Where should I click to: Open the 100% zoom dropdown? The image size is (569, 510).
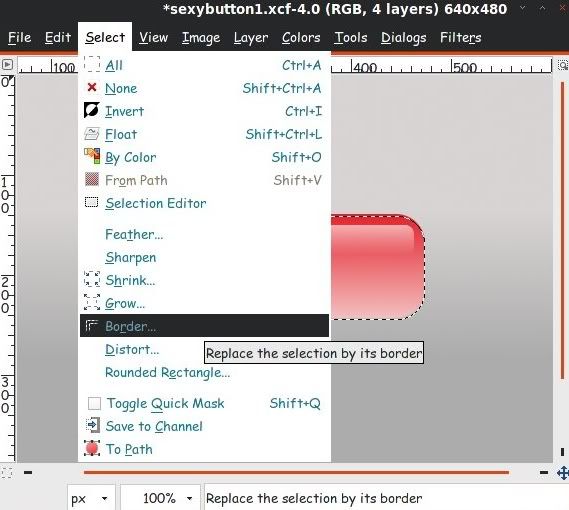160,498
